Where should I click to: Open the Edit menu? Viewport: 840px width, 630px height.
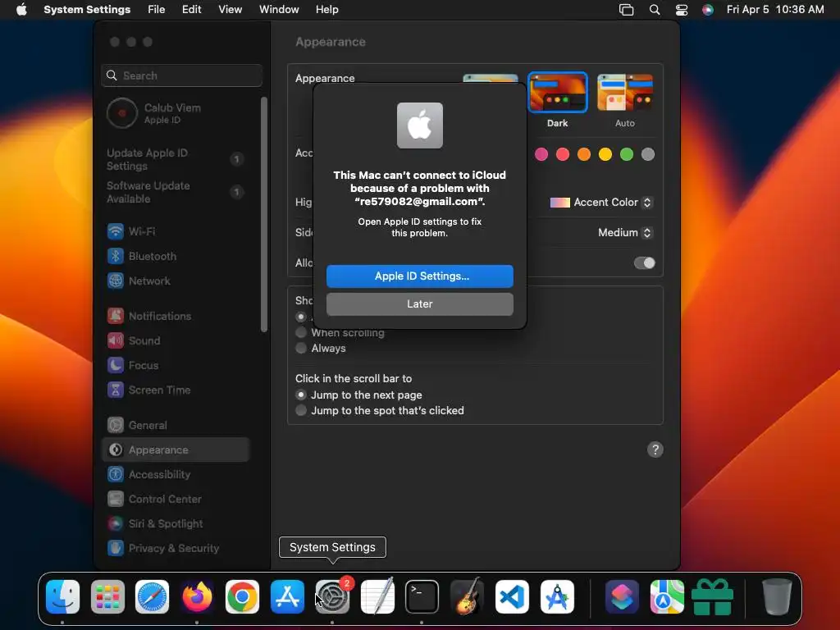(191, 10)
